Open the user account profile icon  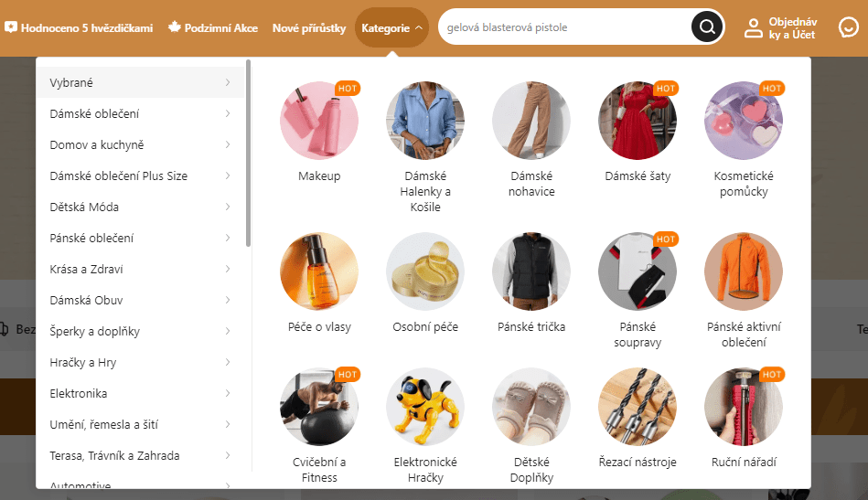pos(753,27)
